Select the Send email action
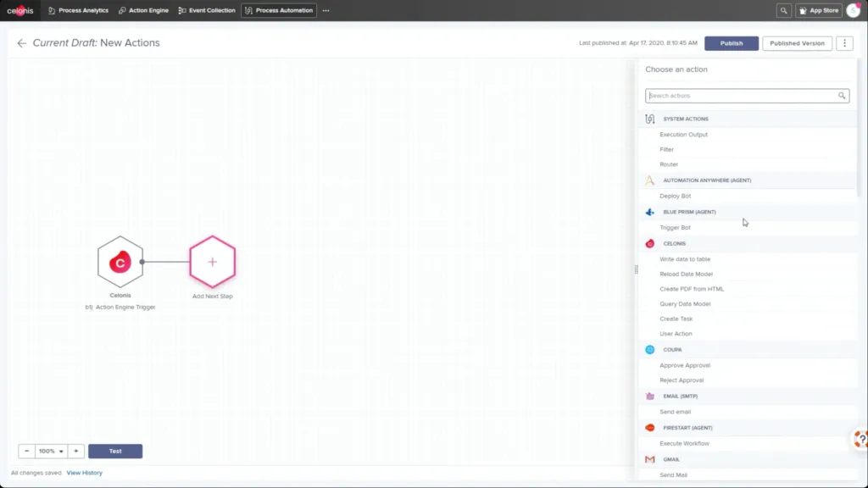868x488 pixels. (675, 412)
